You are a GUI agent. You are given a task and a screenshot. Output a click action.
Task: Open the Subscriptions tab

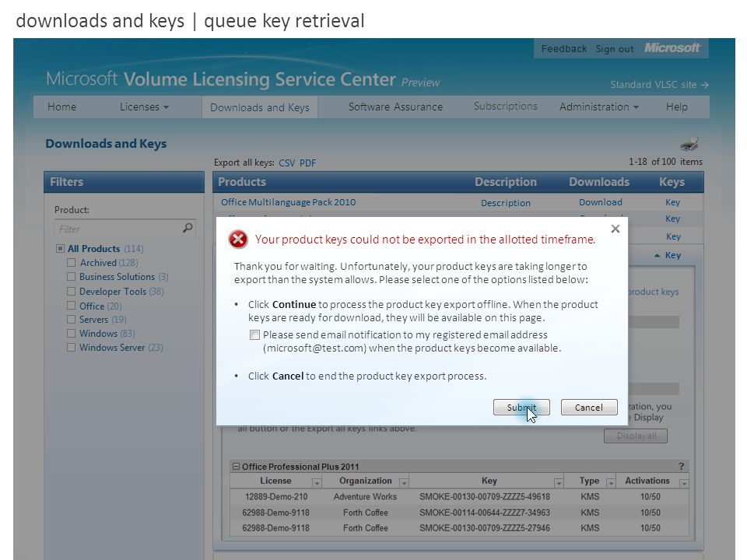coord(506,107)
